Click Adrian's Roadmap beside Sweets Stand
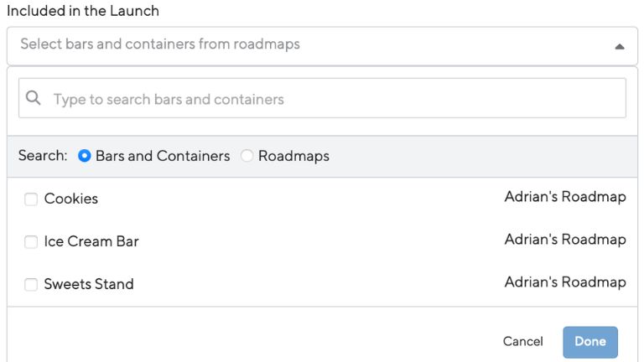 (565, 282)
